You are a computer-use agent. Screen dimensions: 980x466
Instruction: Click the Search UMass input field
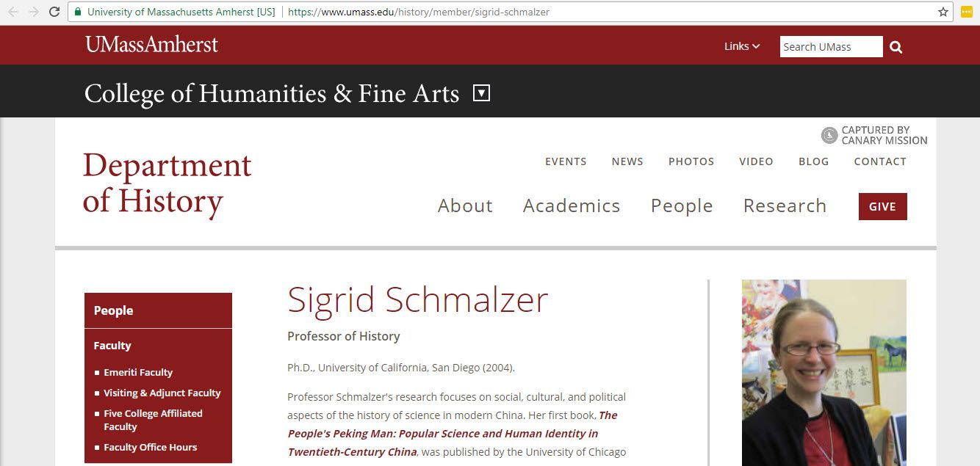pos(831,47)
